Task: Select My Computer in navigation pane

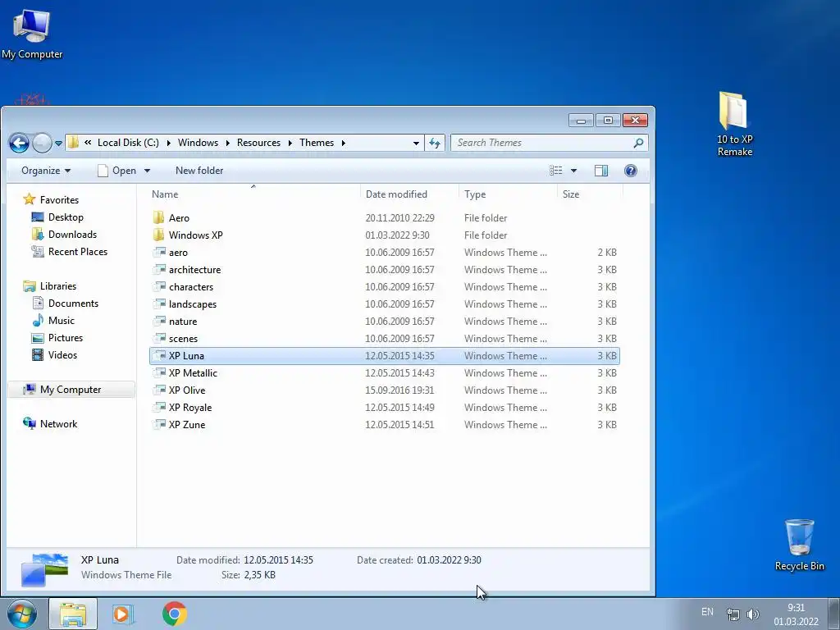Action: (x=71, y=390)
